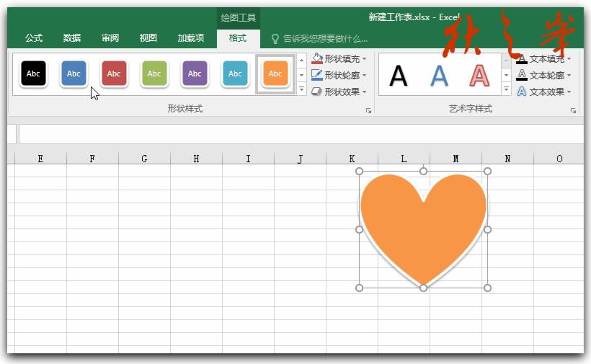The height and width of the screenshot is (364, 591).
Task: Select column N header
Action: coord(507,159)
